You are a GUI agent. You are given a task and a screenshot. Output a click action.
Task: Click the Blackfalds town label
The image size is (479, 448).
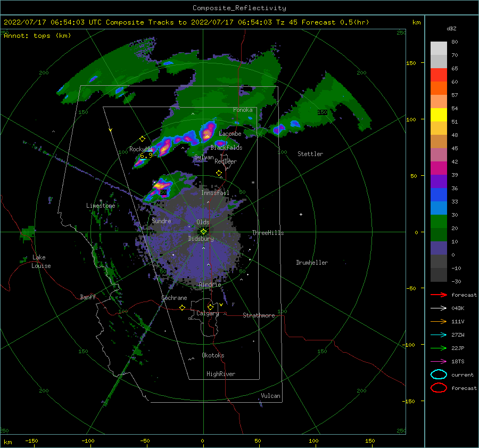point(226,148)
